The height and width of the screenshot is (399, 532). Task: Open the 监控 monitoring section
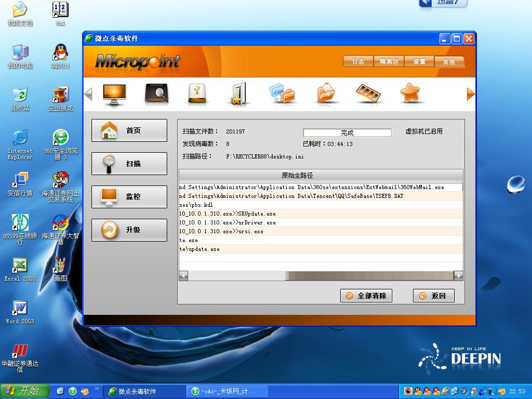[x=129, y=197]
